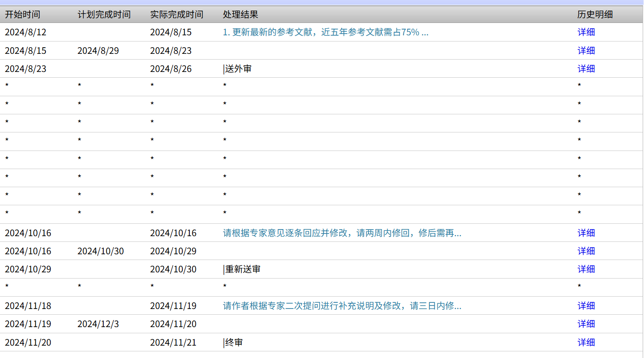Open 详细 for row planned to finish 2024/8/29

click(586, 51)
